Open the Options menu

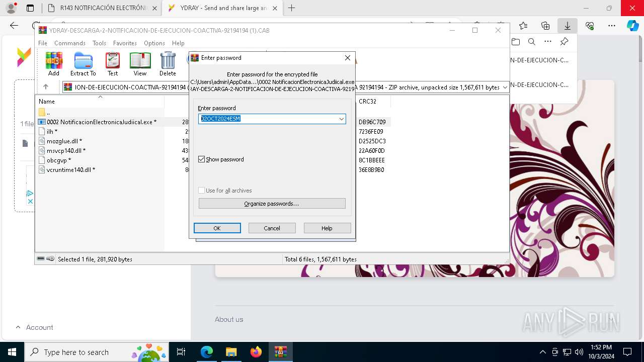[154, 43]
